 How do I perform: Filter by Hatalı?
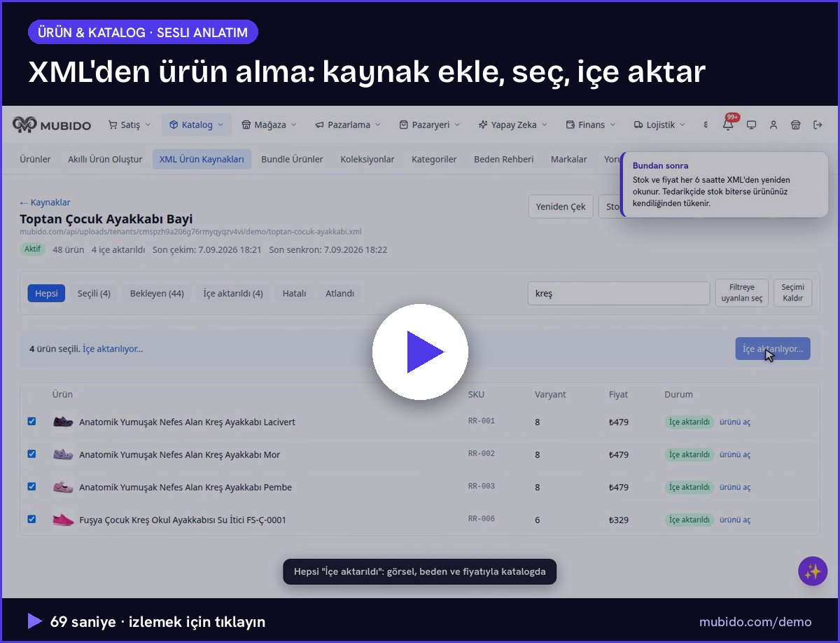point(294,293)
